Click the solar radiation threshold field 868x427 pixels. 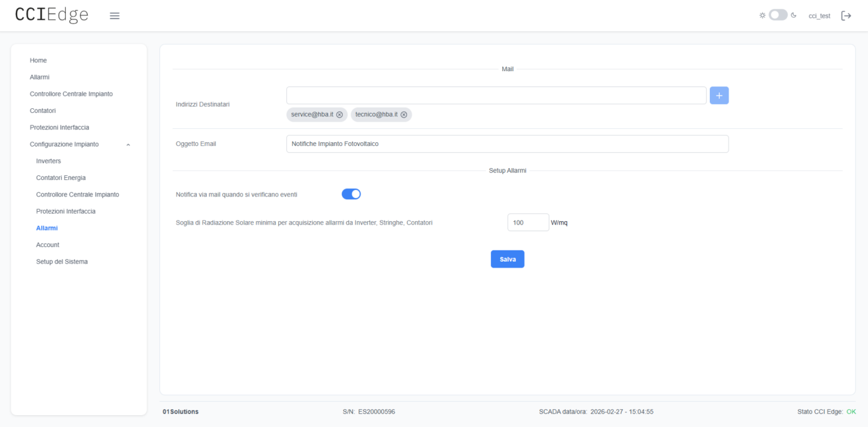[527, 222]
